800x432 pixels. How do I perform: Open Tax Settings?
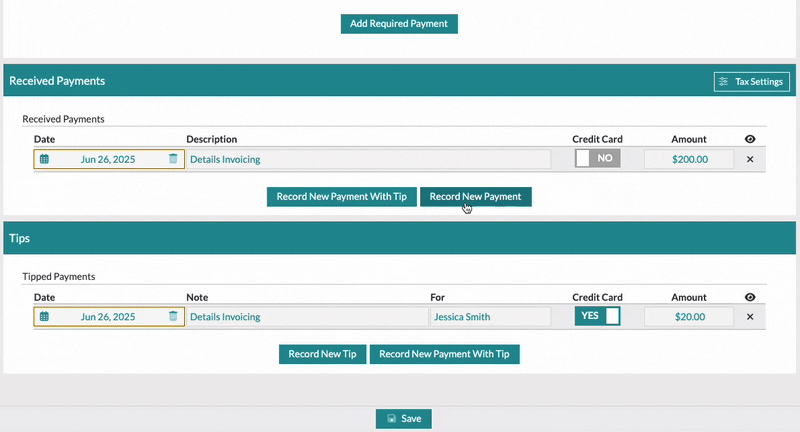[x=751, y=82]
